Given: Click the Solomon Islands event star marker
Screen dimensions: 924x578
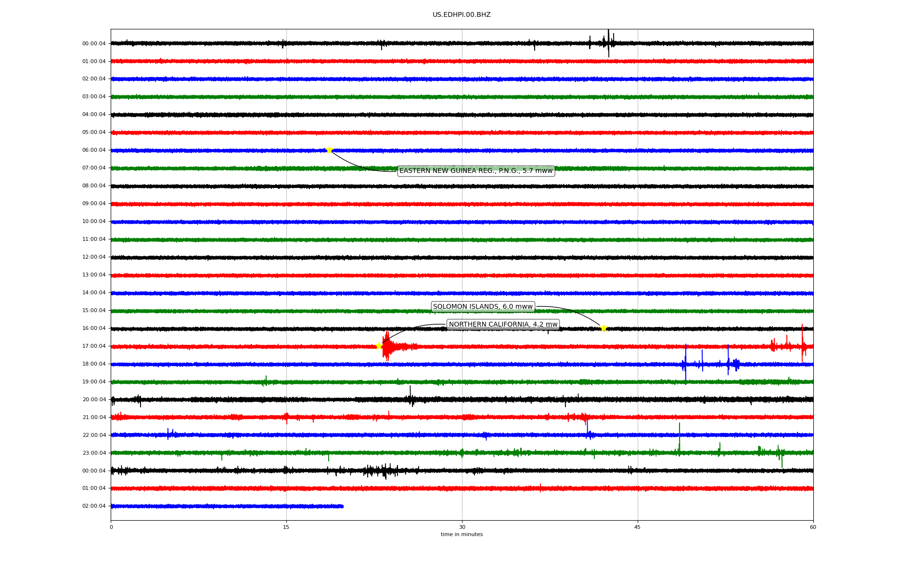Looking at the screenshot, I should [x=603, y=328].
